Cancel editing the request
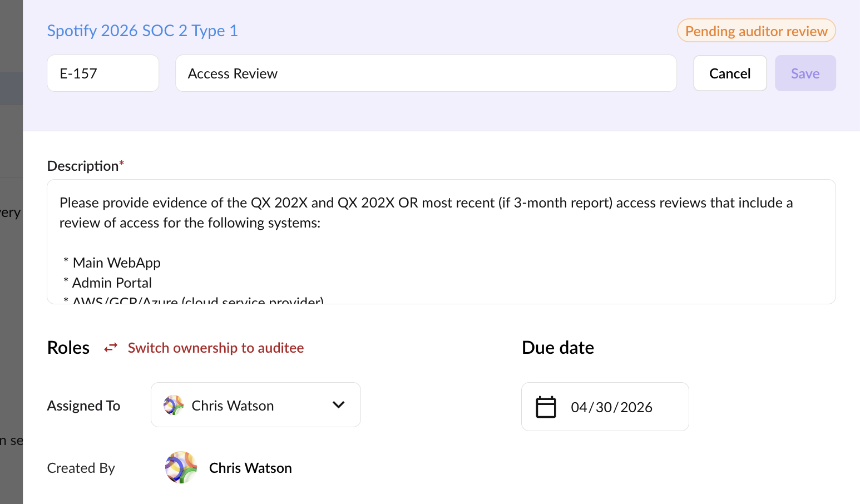 coord(730,73)
